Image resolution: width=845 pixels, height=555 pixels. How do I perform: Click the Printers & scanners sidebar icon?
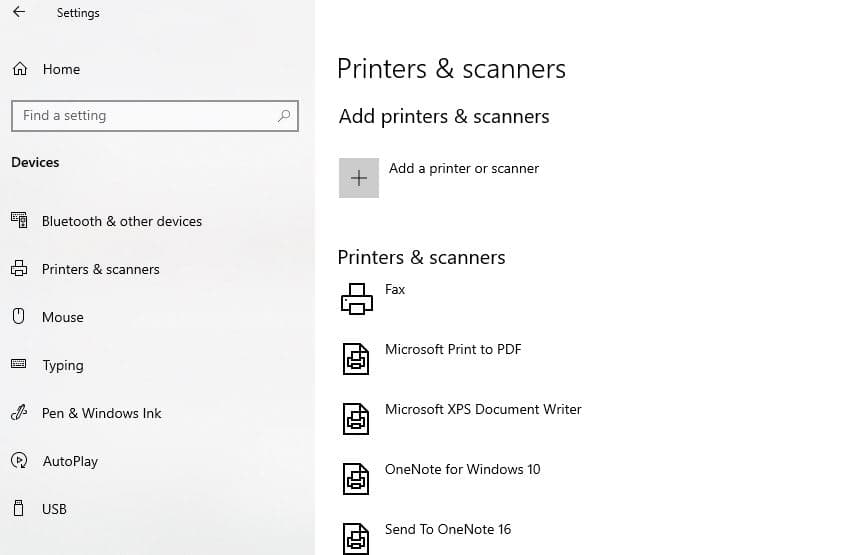[x=19, y=268]
